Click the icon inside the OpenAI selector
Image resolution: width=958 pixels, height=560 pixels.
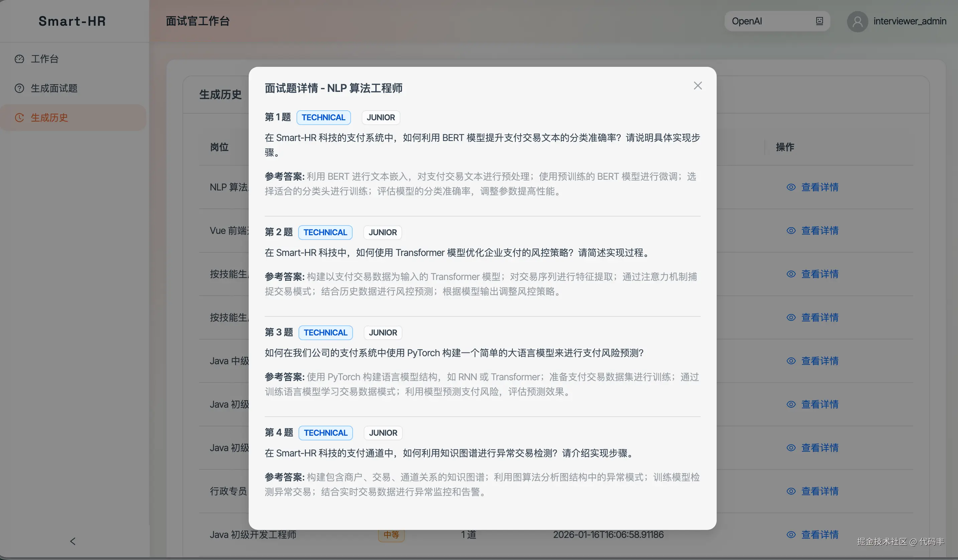tap(819, 21)
